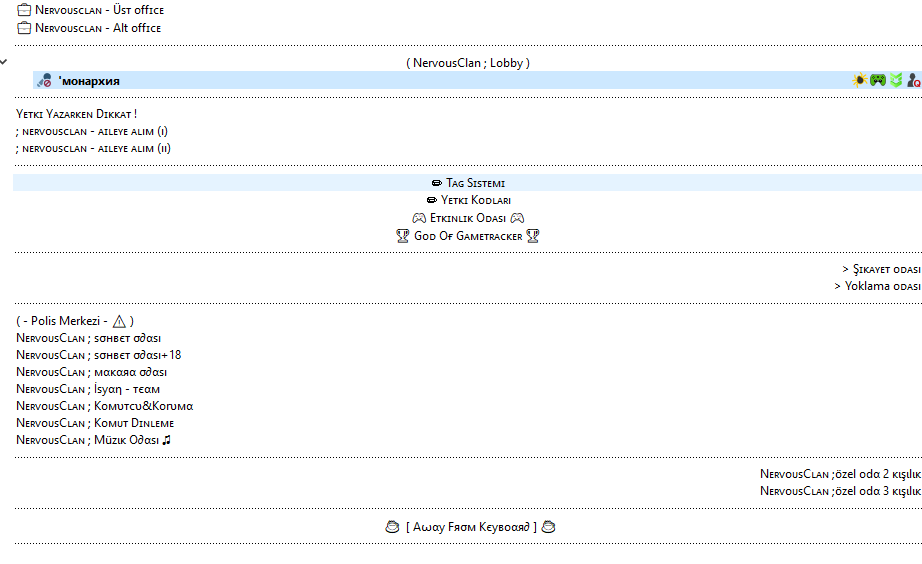This screenshot has height=564, width=922.
Task: Click the briefcase icon beside Üst office
Action: (24, 9)
